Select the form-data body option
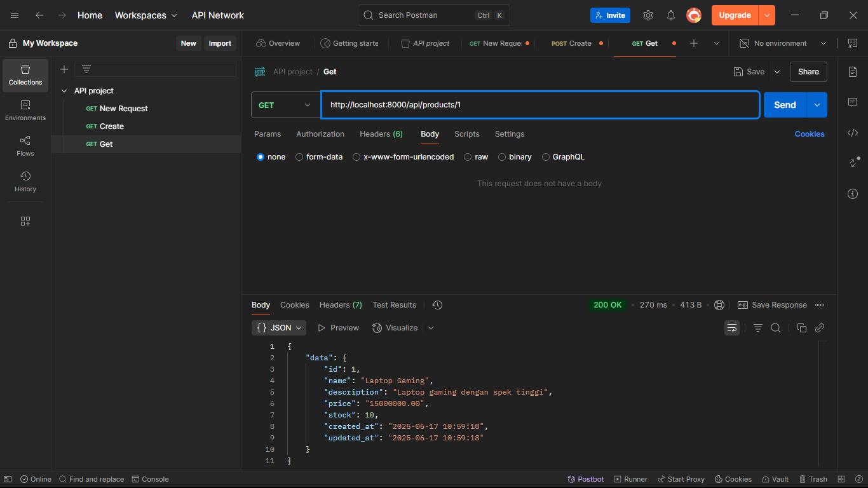The image size is (868, 488). click(x=299, y=157)
